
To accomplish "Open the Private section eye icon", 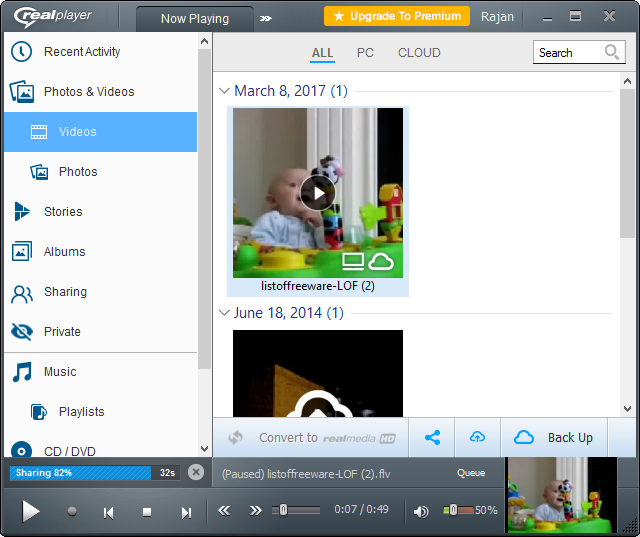I will coord(22,332).
